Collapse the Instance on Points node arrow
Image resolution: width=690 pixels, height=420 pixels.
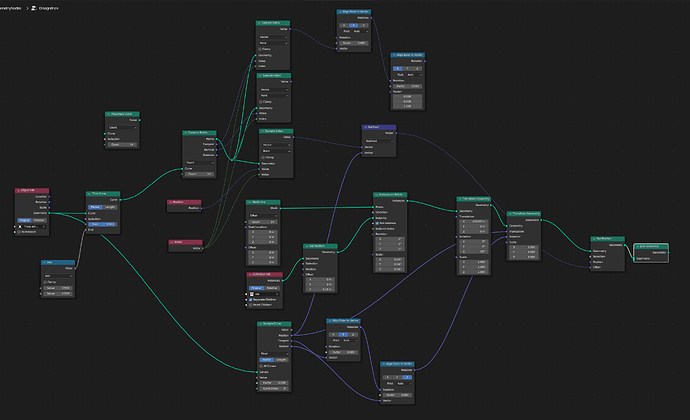tap(377, 195)
